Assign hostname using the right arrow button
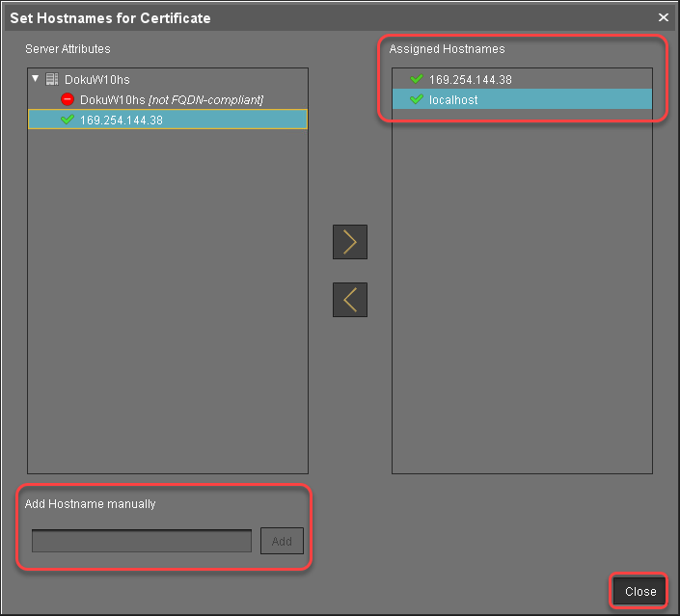680x616 pixels. coord(349,242)
